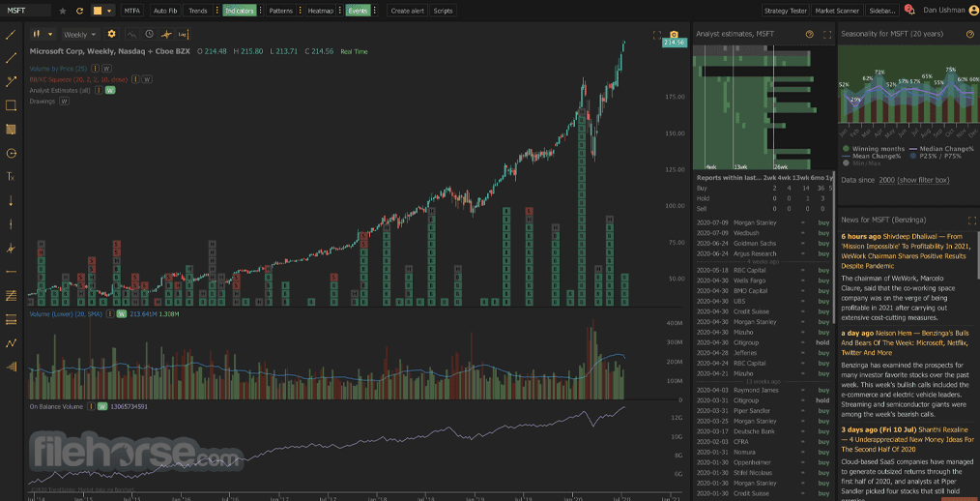Toggle the Trends overlay

click(198, 11)
